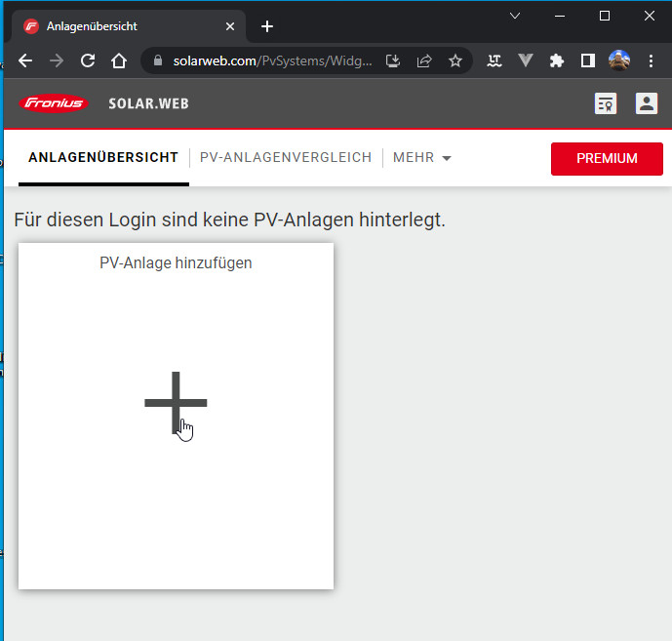The height and width of the screenshot is (641, 672).
Task: Bookmark this page with the star icon
Action: [x=455, y=60]
